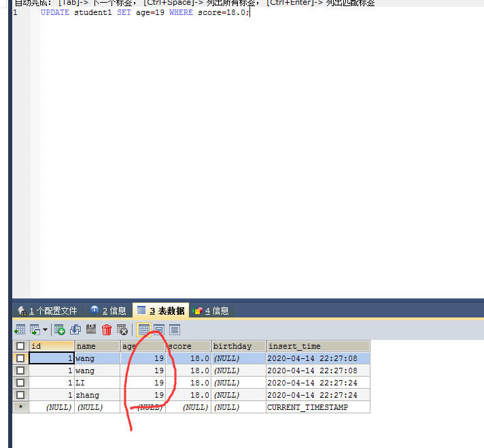Click the 'birthday' column header
The width and height of the screenshot is (484, 448).
(239, 346)
